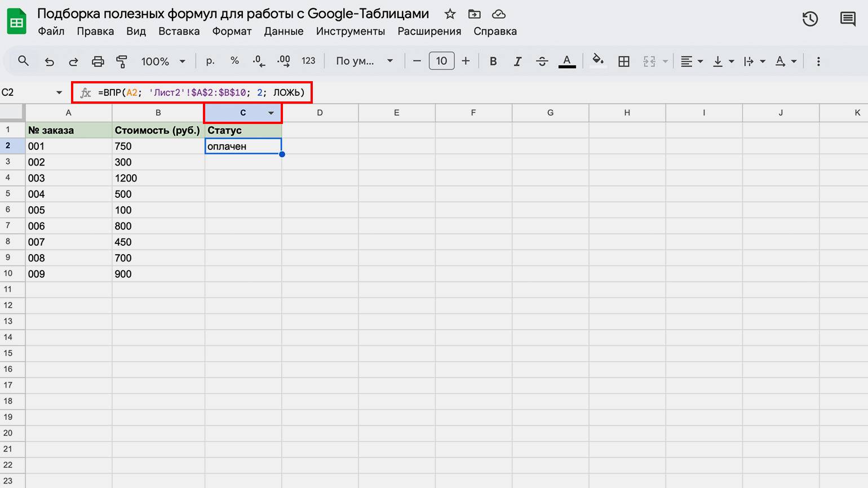The height and width of the screenshot is (488, 868).
Task: Click the merge cells icon
Action: pos(649,61)
